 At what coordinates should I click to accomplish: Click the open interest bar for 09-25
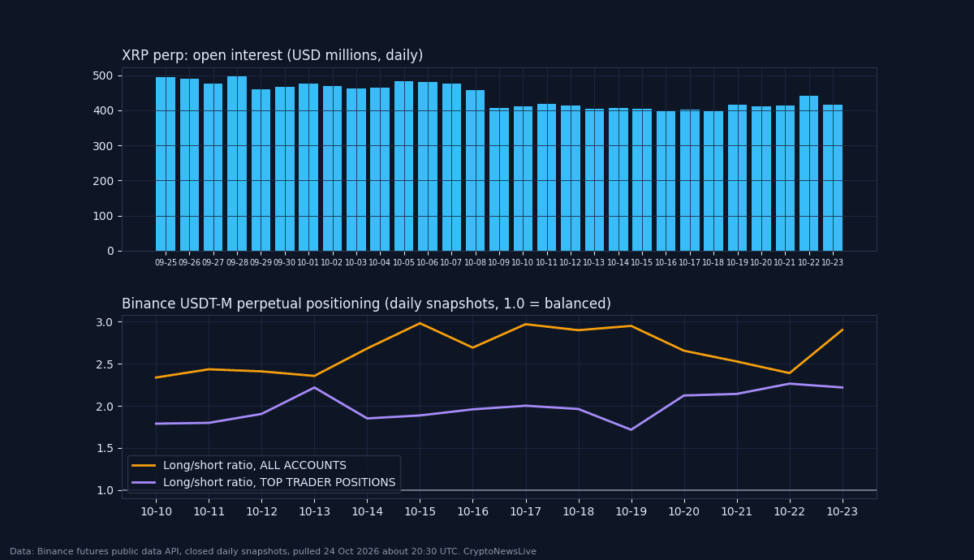click(166, 164)
